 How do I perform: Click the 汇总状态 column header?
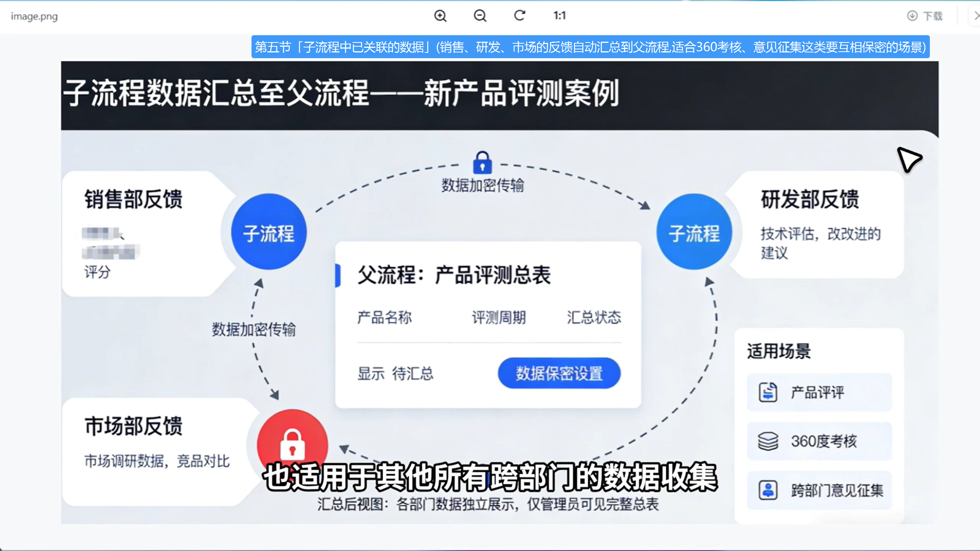[594, 318]
